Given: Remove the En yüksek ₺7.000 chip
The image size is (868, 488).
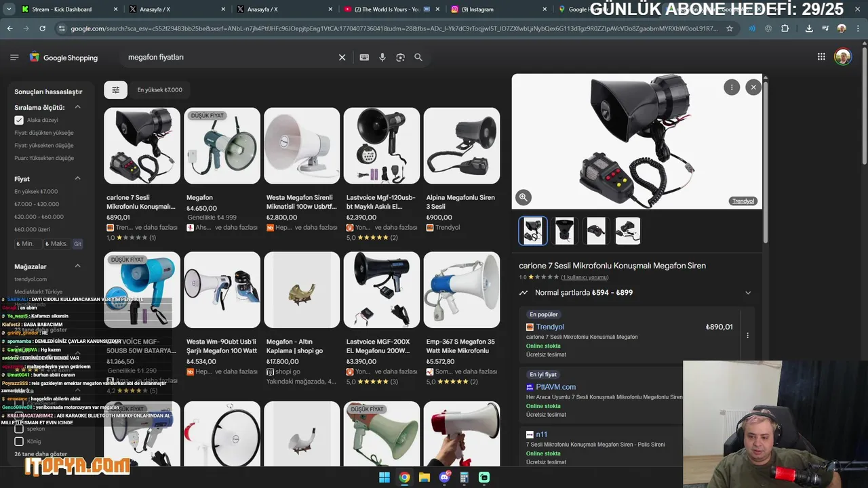Looking at the screenshot, I should pyautogui.click(x=159, y=89).
